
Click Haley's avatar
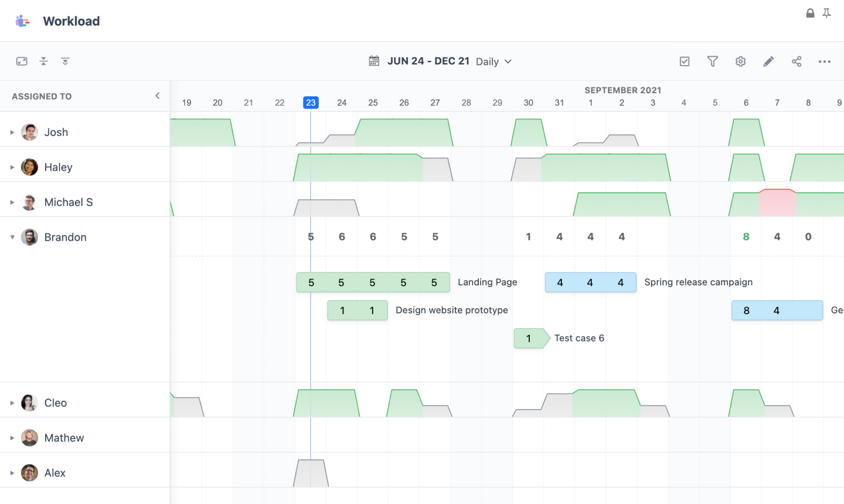(x=29, y=167)
